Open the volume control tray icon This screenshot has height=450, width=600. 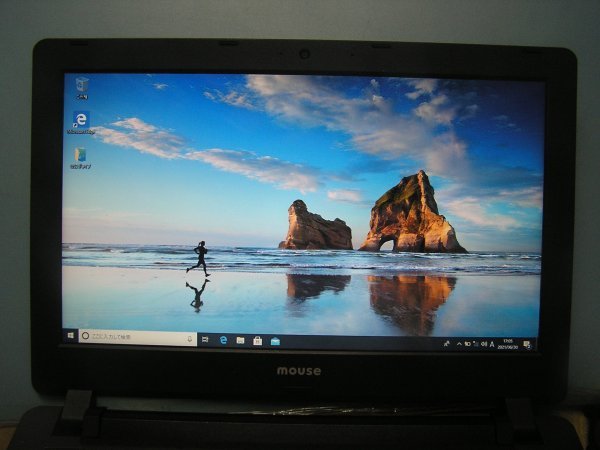(484, 344)
